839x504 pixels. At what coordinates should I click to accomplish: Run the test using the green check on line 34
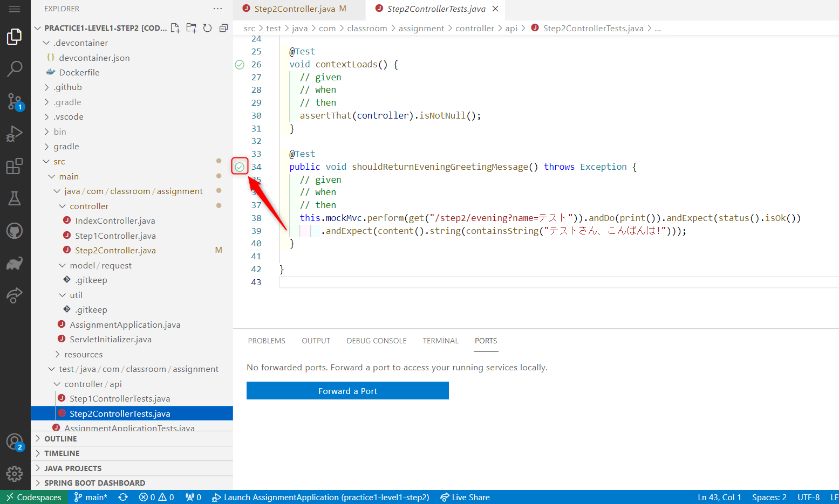click(240, 166)
